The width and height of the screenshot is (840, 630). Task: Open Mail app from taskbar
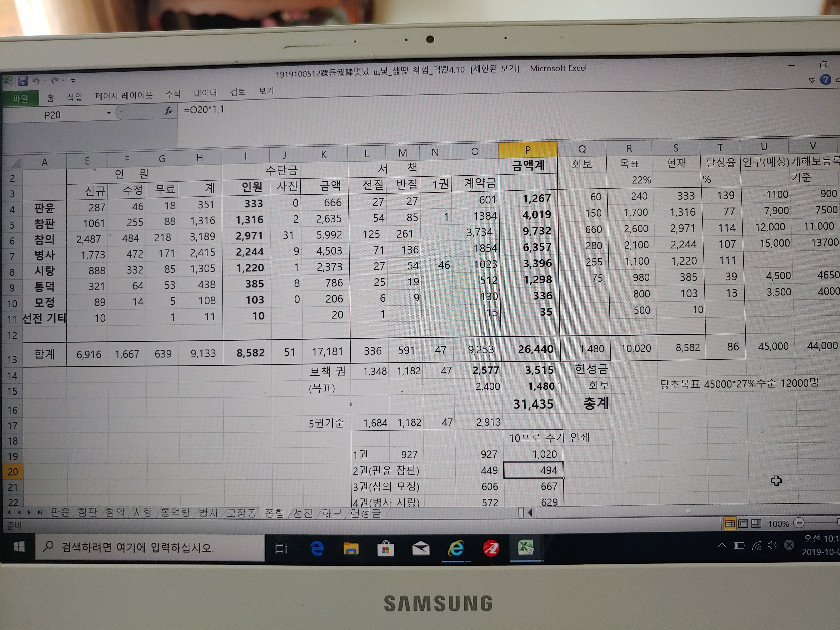[x=421, y=549]
